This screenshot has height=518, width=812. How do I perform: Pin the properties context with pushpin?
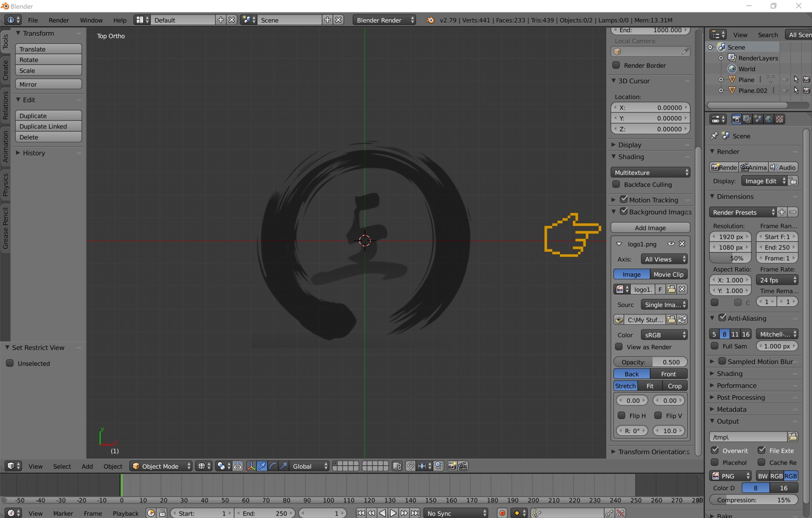coord(714,136)
